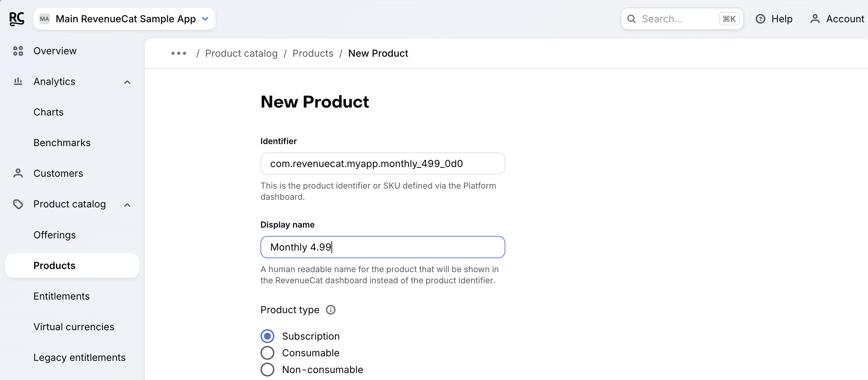Navigate to Products breadcrumb link

(313, 53)
